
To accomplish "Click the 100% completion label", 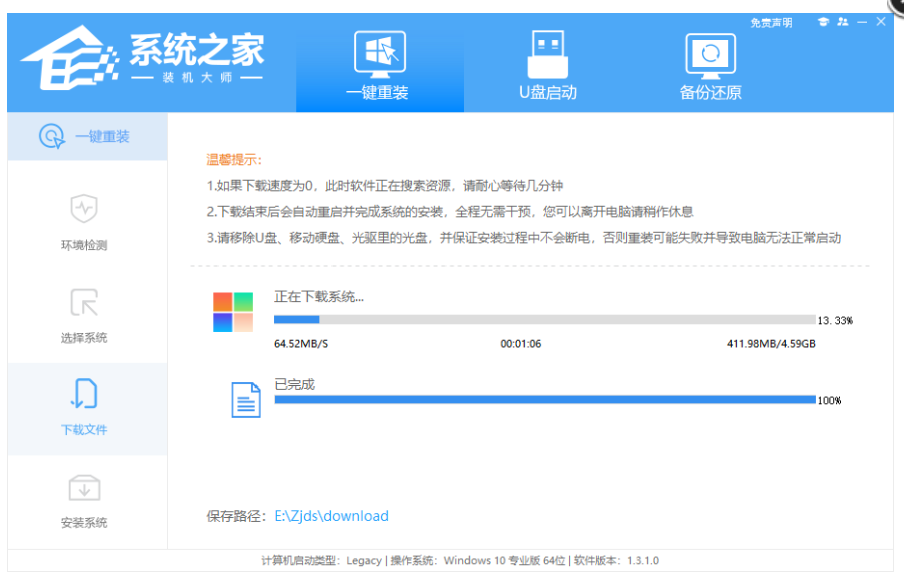I will pyautogui.click(x=829, y=400).
